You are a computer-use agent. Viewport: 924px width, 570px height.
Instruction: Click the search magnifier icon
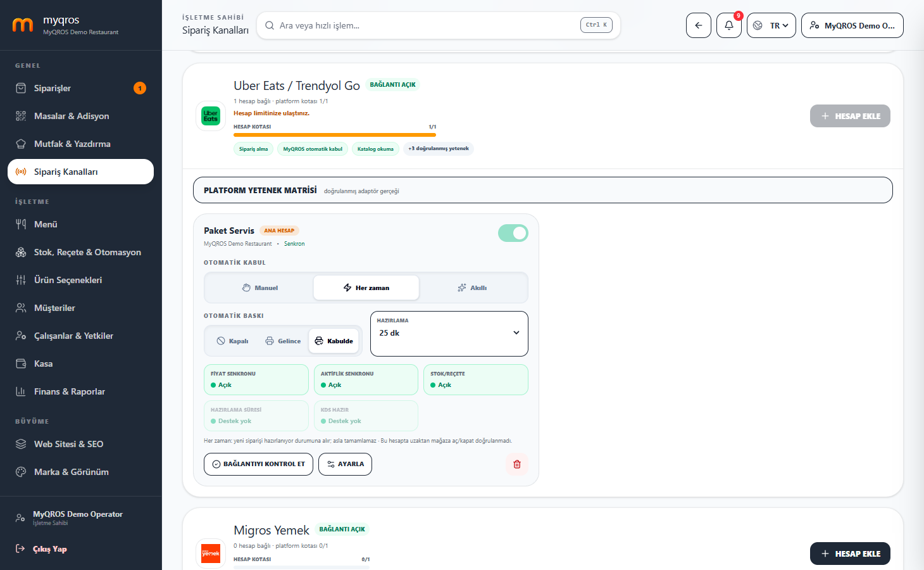pos(270,25)
